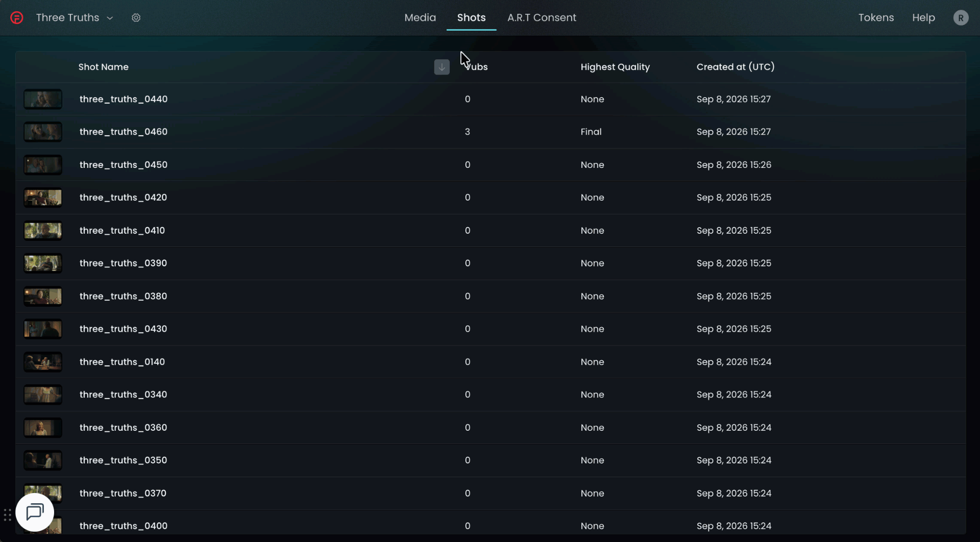Select shot name three_truths_0370
The image size is (980, 542).
(123, 494)
